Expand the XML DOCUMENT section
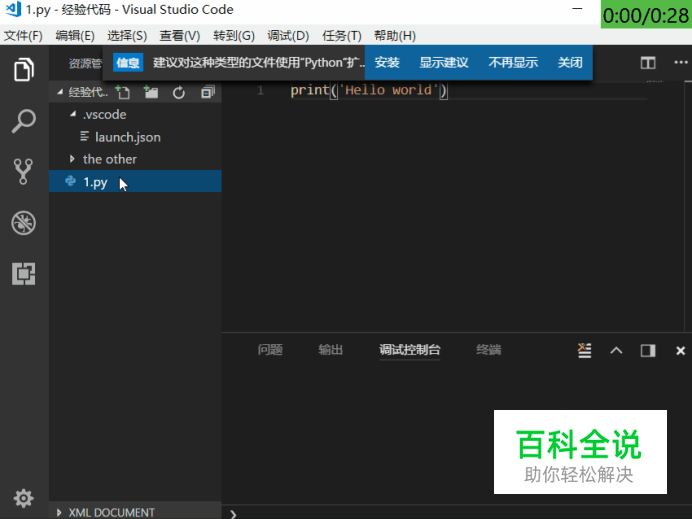692x519 pixels. pos(59,512)
